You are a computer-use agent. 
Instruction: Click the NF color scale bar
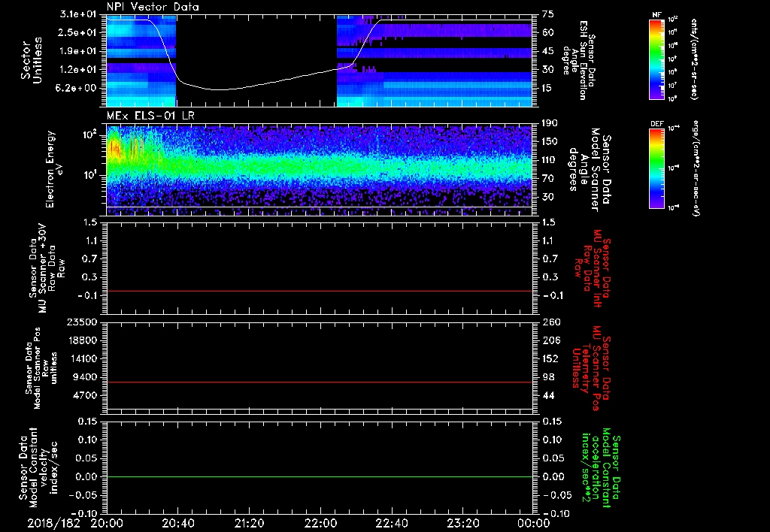click(657, 59)
